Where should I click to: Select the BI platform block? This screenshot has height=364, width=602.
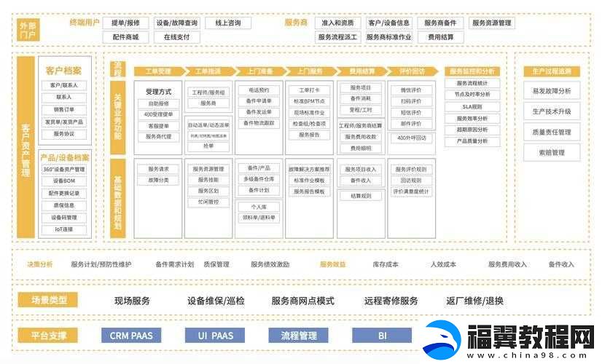pyautogui.click(x=382, y=336)
